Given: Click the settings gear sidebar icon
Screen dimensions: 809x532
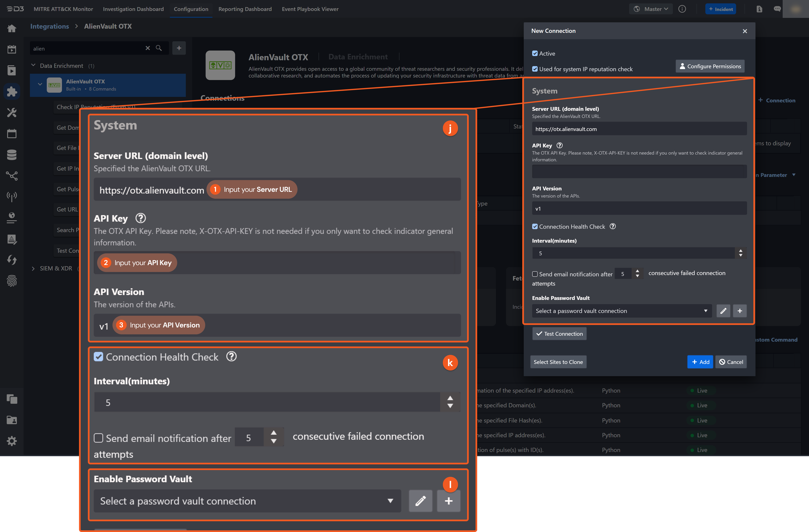Looking at the screenshot, I should pyautogui.click(x=12, y=441).
